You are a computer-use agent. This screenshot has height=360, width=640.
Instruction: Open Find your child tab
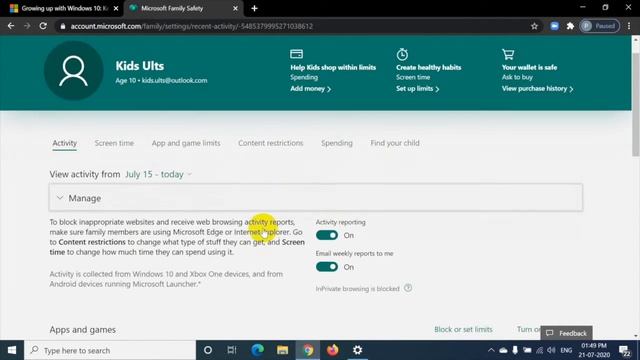pos(395,143)
